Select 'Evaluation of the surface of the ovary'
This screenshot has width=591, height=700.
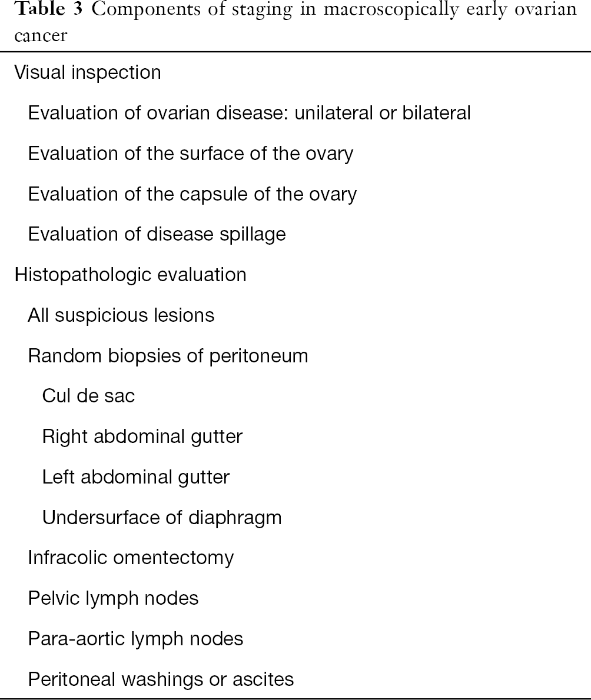(191, 154)
